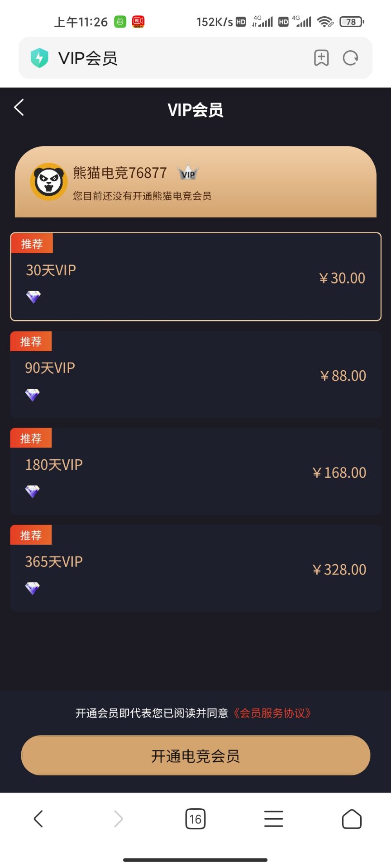Viewport: 391px width, 868px height.
Task: Click the panda avatar profile picture
Action: 48,182
